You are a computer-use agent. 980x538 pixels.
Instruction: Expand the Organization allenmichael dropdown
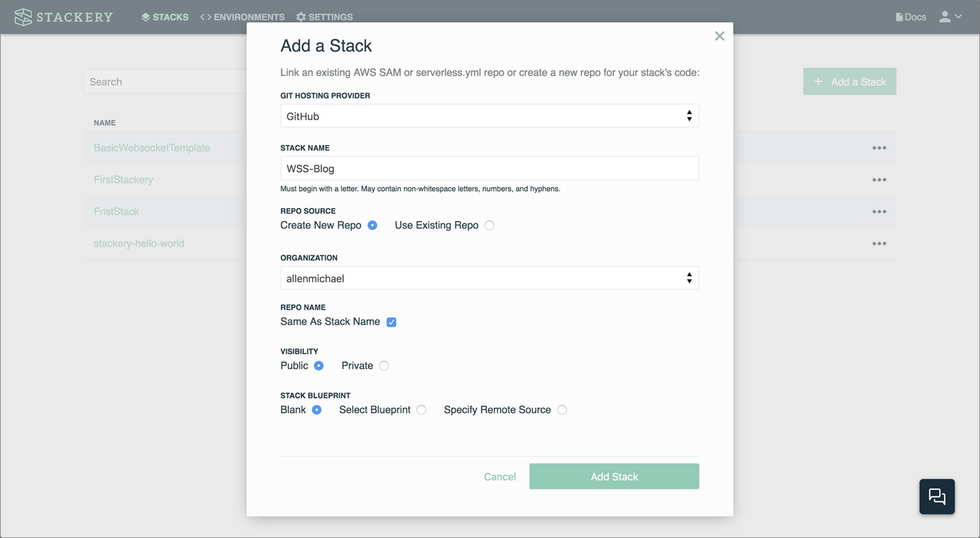pyautogui.click(x=489, y=278)
